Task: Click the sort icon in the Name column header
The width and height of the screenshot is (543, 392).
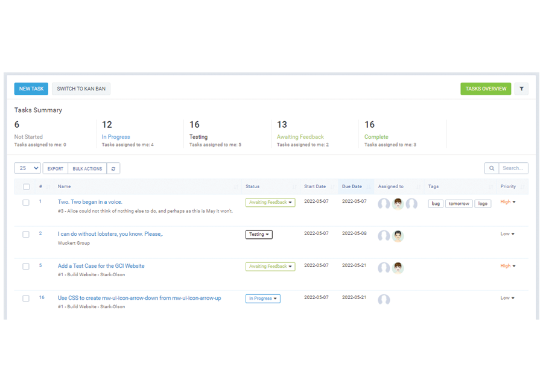Action: point(236,187)
